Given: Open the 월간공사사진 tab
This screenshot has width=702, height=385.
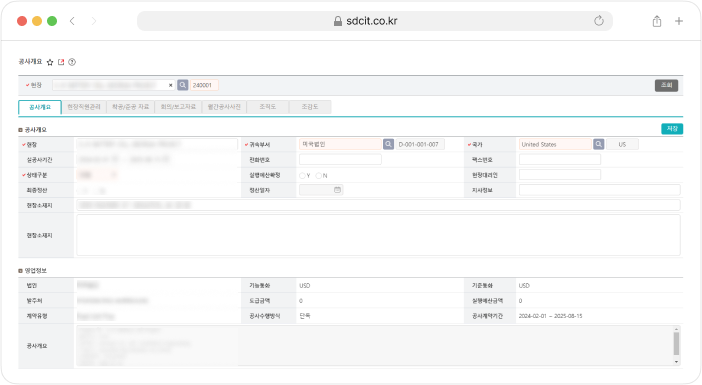Looking at the screenshot, I should coord(224,107).
